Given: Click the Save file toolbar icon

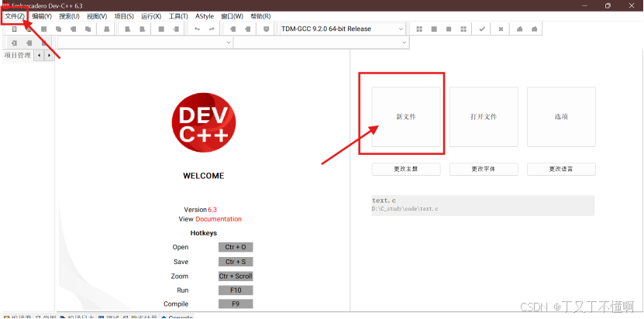Looking at the screenshot, I should coord(44,29).
